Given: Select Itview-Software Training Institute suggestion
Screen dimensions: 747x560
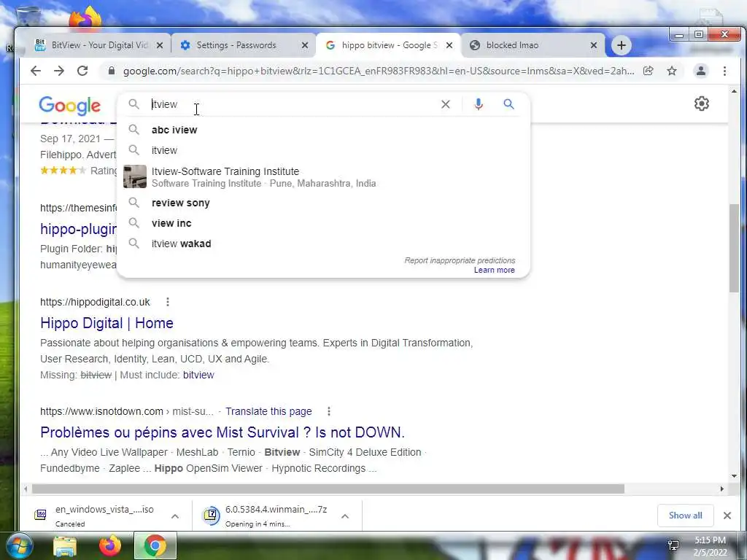Looking at the screenshot, I should click(x=323, y=176).
